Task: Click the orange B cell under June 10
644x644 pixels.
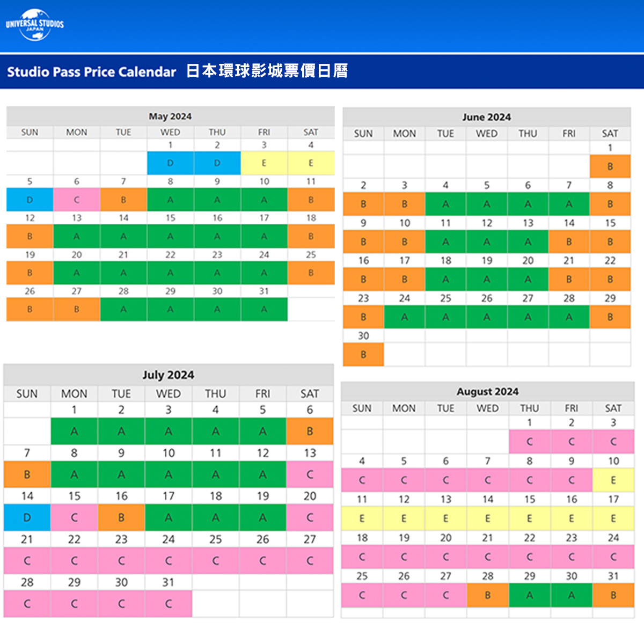Action: point(405,241)
